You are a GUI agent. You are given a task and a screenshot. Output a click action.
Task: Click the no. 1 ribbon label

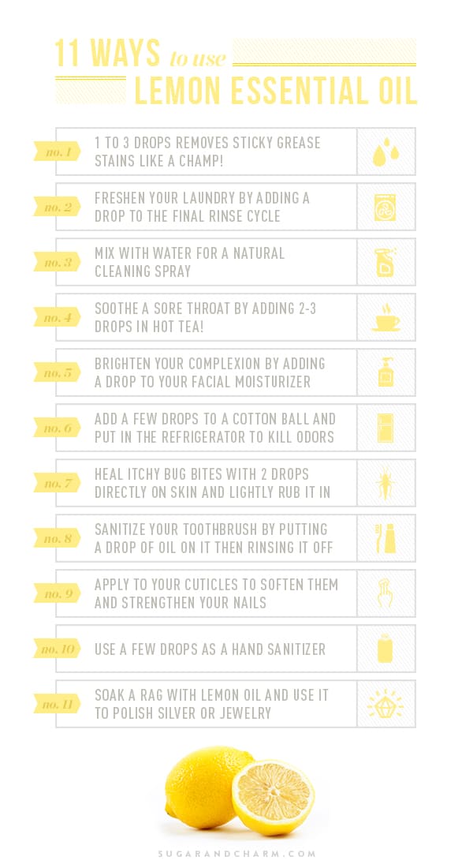click(58, 152)
